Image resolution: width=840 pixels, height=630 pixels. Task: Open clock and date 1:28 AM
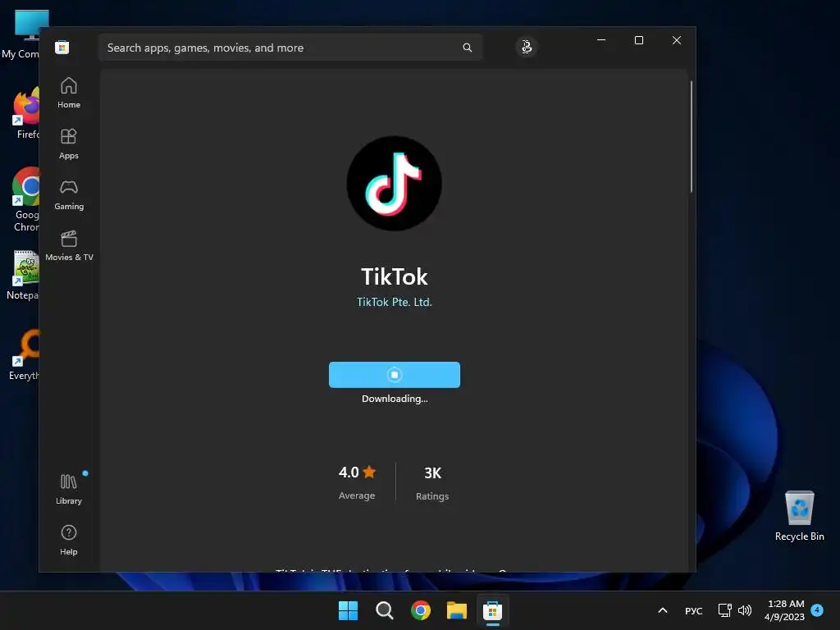click(x=785, y=610)
